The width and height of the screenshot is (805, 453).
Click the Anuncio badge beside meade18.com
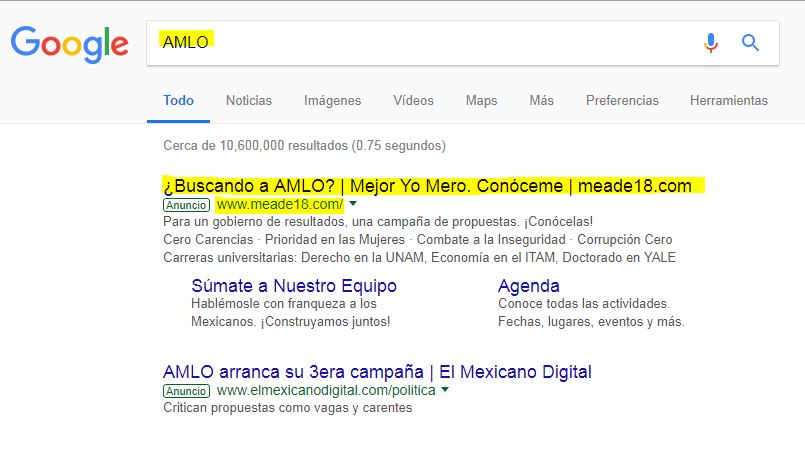[x=187, y=205]
